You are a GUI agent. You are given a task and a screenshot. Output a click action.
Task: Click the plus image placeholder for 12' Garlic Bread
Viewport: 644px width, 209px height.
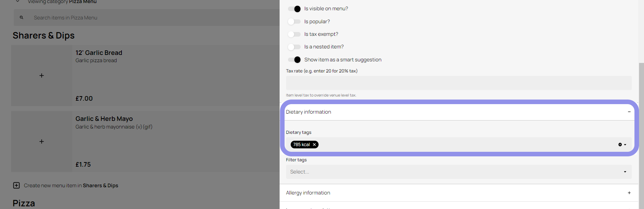42,76
